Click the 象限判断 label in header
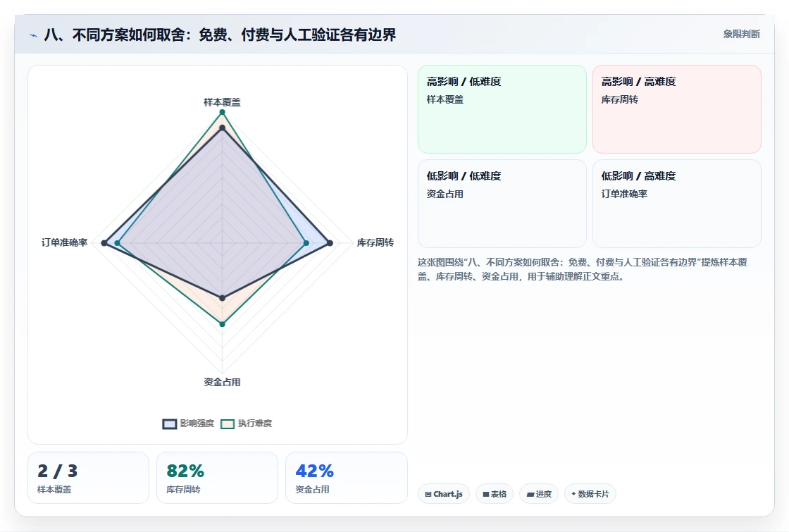The image size is (789, 532). pos(741,35)
